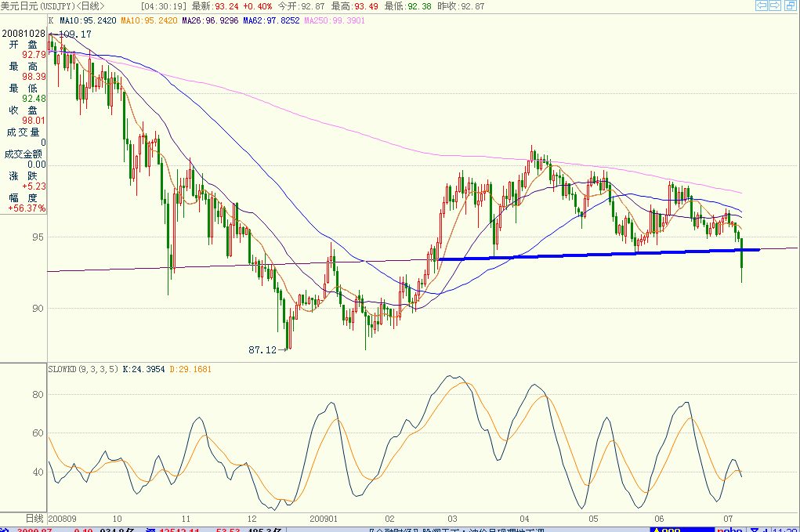Click the MA62:97.8252 indicator label
This screenshot has height=532, width=800.
tap(271, 21)
